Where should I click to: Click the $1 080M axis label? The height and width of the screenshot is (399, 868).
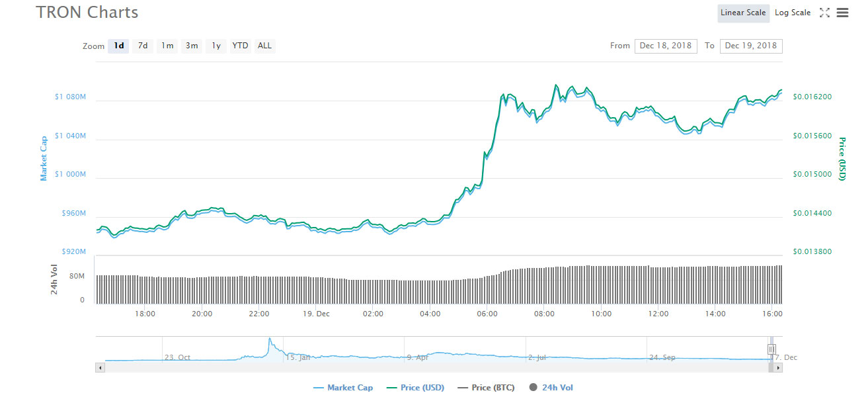(x=71, y=97)
